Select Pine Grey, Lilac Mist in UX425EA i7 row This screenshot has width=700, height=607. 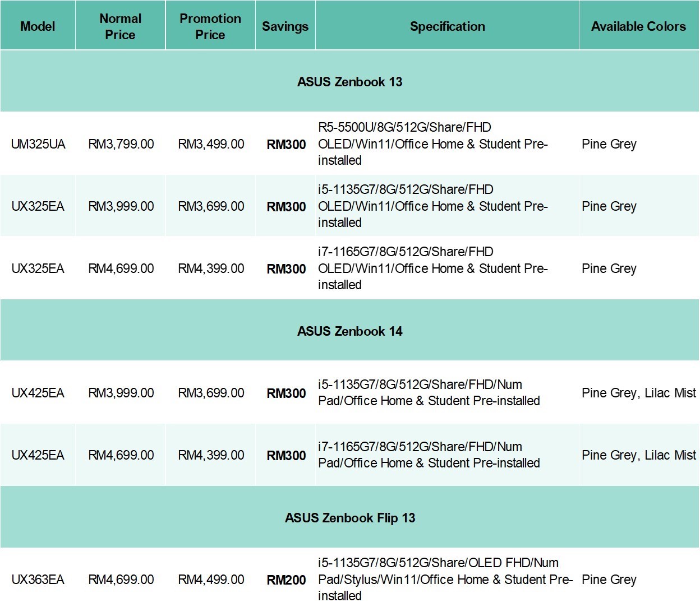[x=639, y=455]
